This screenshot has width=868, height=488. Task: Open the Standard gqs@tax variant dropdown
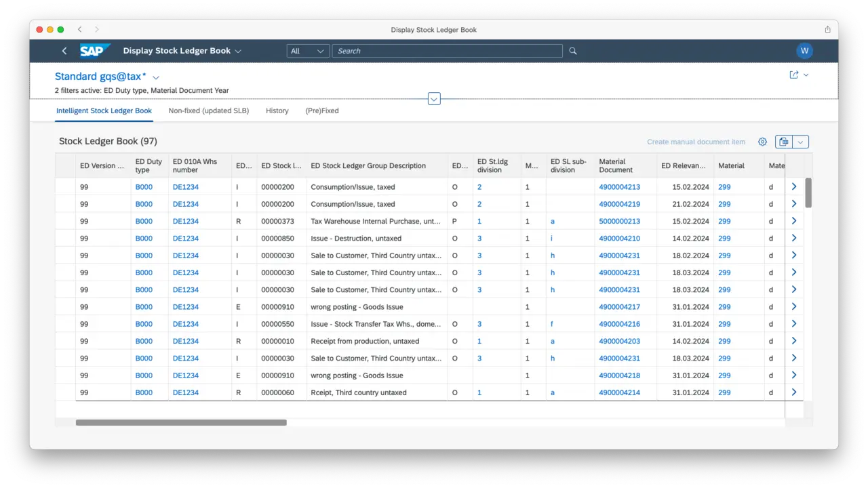coord(156,77)
